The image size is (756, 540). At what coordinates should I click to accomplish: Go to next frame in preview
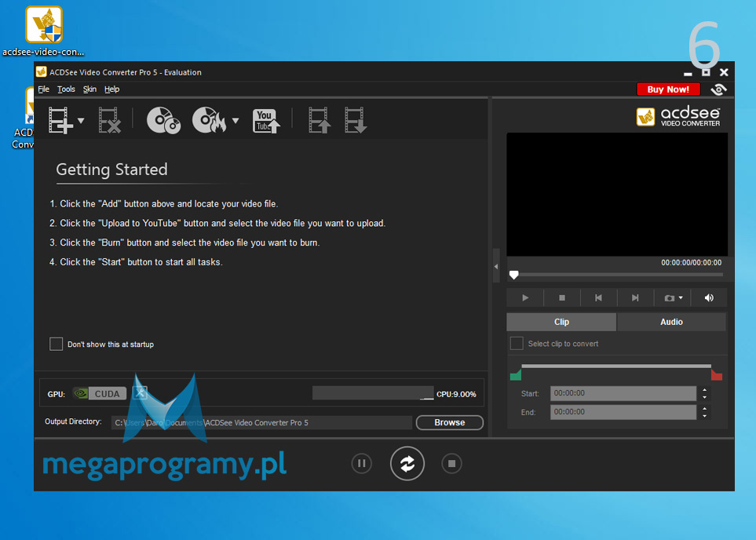[x=635, y=298]
